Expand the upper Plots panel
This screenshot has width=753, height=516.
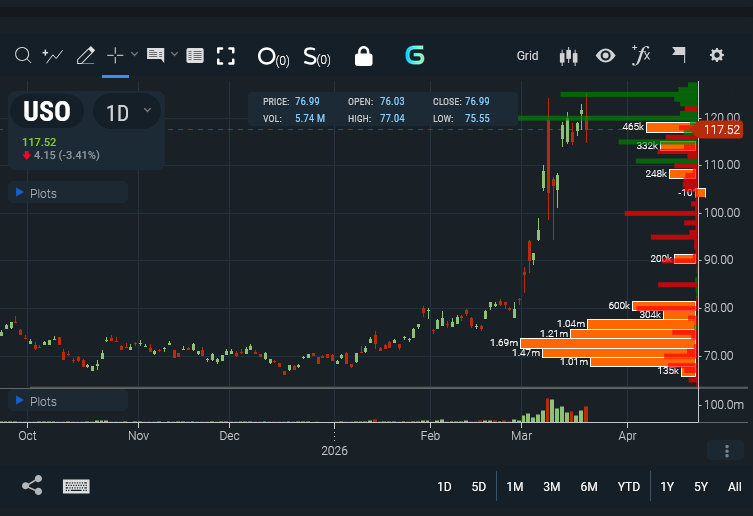tap(68, 193)
